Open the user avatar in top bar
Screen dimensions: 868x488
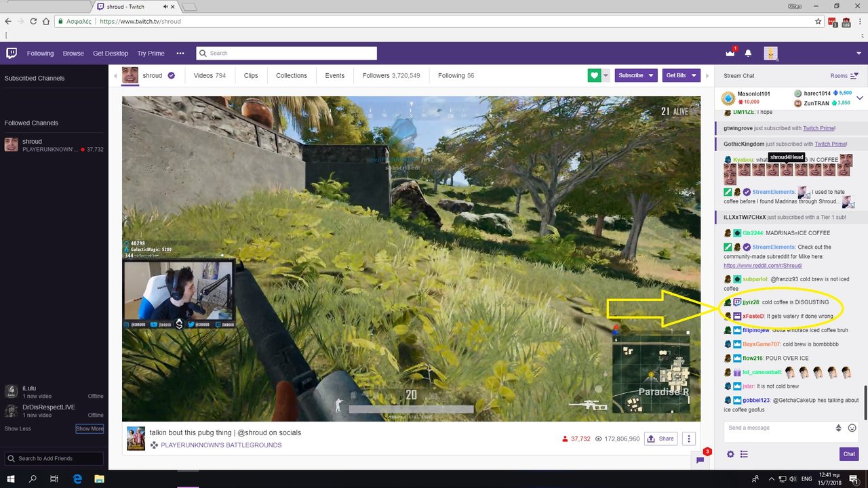770,54
